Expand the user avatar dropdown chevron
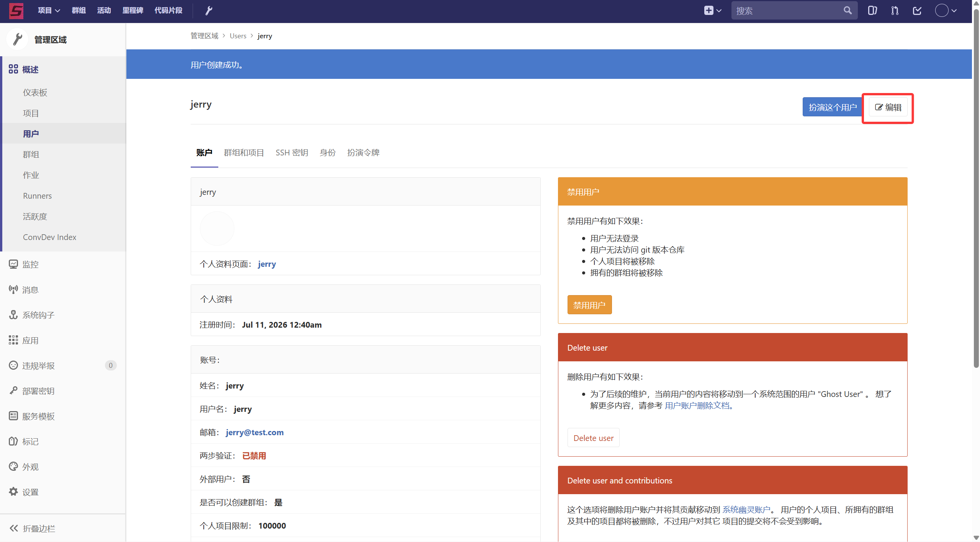Image resolution: width=980 pixels, height=542 pixels. [x=954, y=11]
